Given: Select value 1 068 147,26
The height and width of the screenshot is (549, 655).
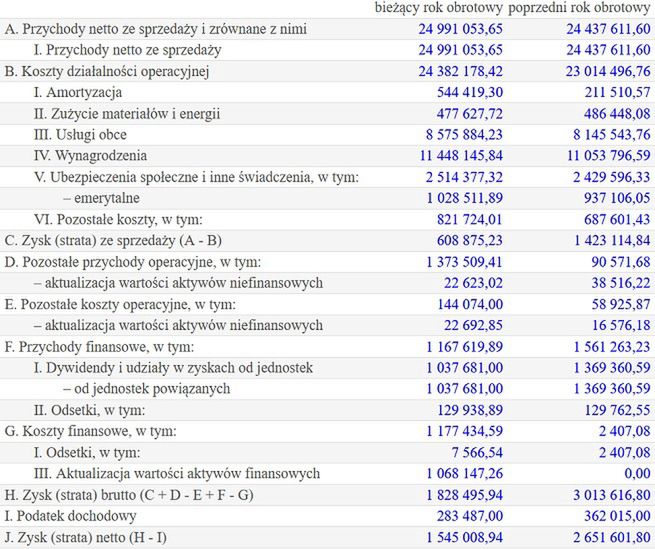Looking at the screenshot, I should tap(465, 473).
